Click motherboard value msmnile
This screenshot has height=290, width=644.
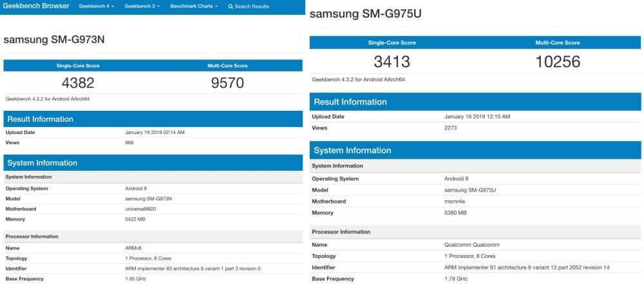point(455,202)
